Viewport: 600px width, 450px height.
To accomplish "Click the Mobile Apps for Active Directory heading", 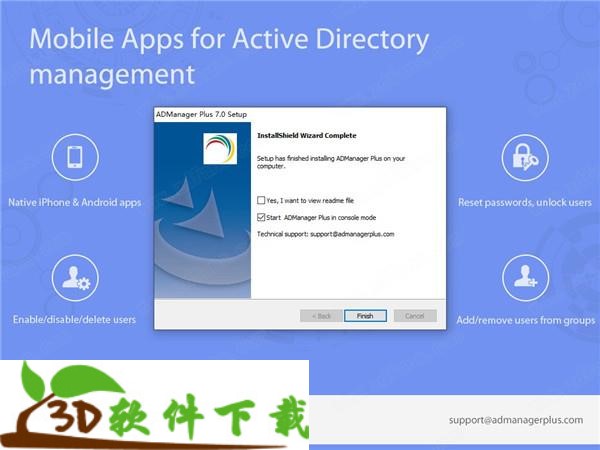I will [x=229, y=56].
